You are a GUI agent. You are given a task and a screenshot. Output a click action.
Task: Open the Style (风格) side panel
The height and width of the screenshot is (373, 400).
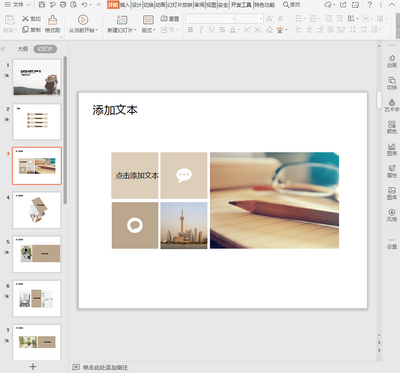pyautogui.click(x=392, y=215)
